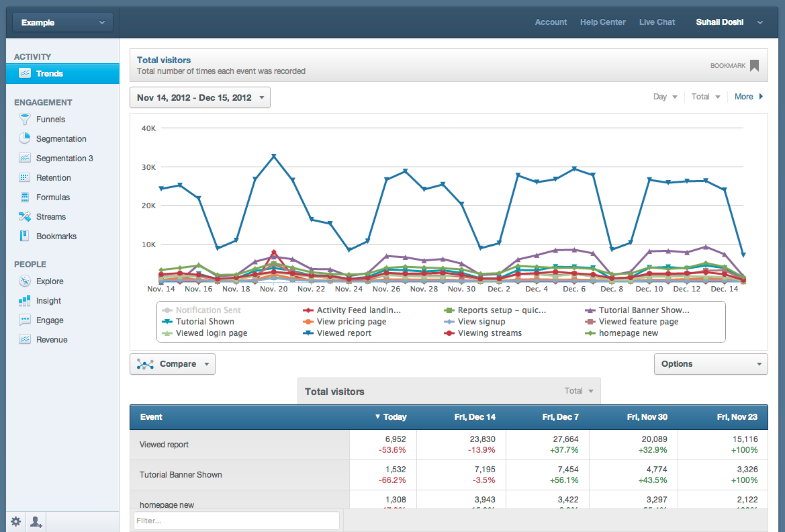This screenshot has height=532, width=785.
Task: Click the settings gear icon
Action: point(16,521)
